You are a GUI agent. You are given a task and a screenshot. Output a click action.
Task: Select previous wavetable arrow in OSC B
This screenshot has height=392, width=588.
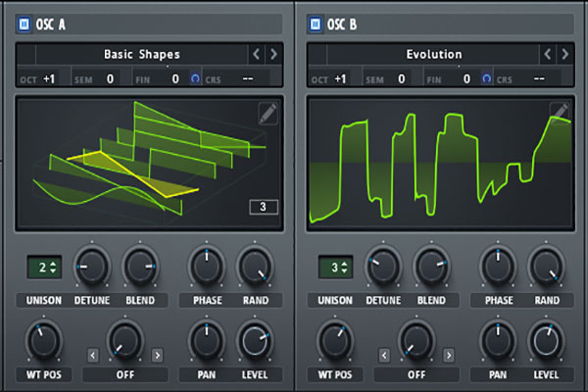point(548,54)
